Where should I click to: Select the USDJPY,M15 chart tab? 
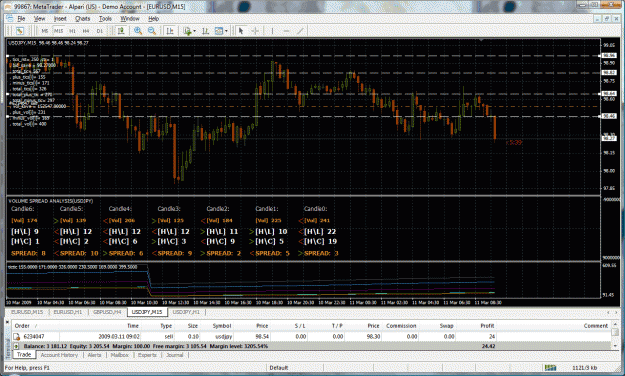click(x=147, y=312)
